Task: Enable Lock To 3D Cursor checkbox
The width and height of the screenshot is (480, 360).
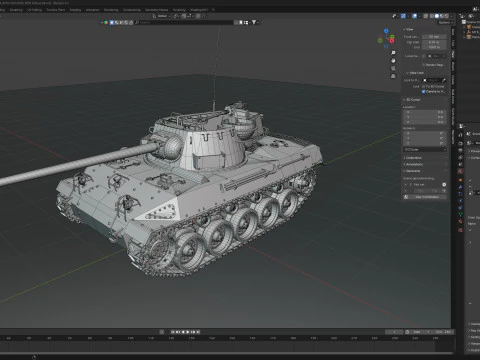Action: [x=423, y=86]
